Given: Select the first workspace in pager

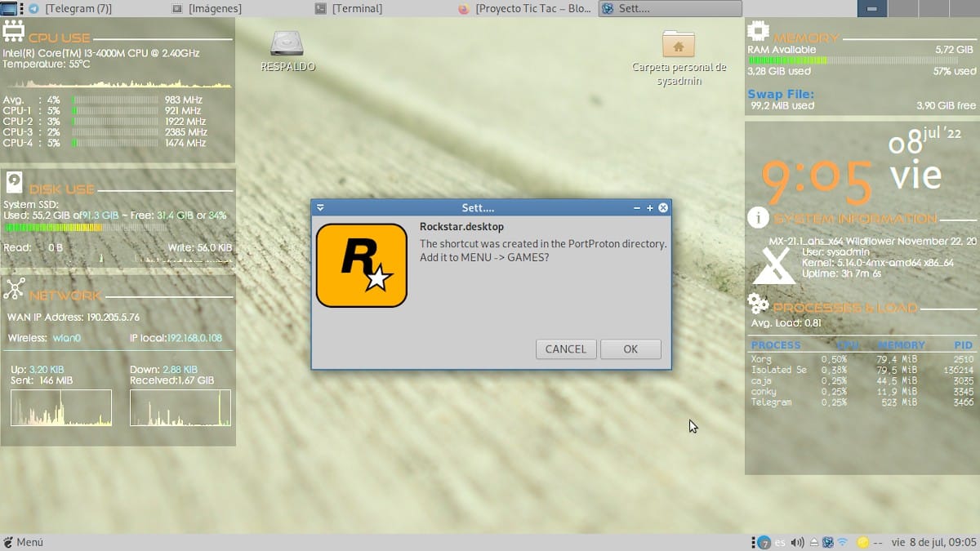Looking at the screenshot, I should click(871, 8).
